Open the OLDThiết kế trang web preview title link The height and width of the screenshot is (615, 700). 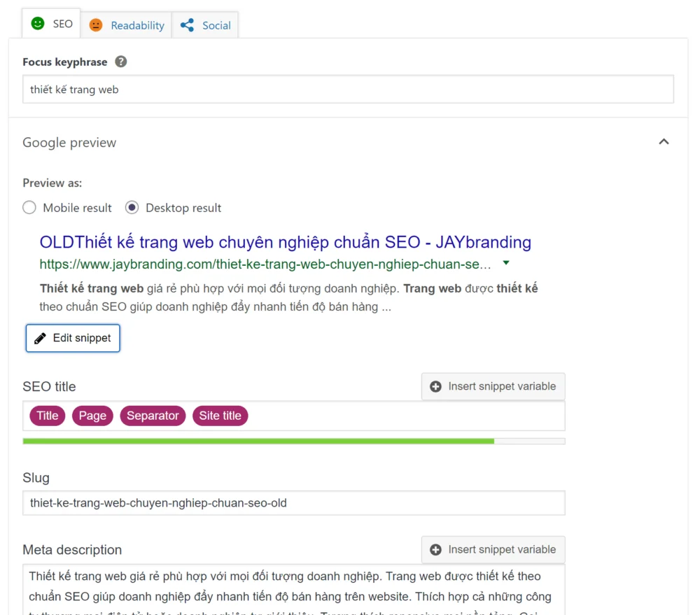(286, 242)
